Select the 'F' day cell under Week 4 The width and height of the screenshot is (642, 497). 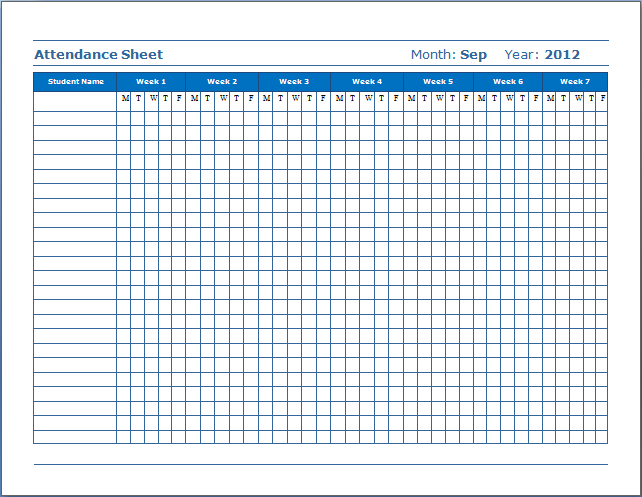[x=396, y=101]
